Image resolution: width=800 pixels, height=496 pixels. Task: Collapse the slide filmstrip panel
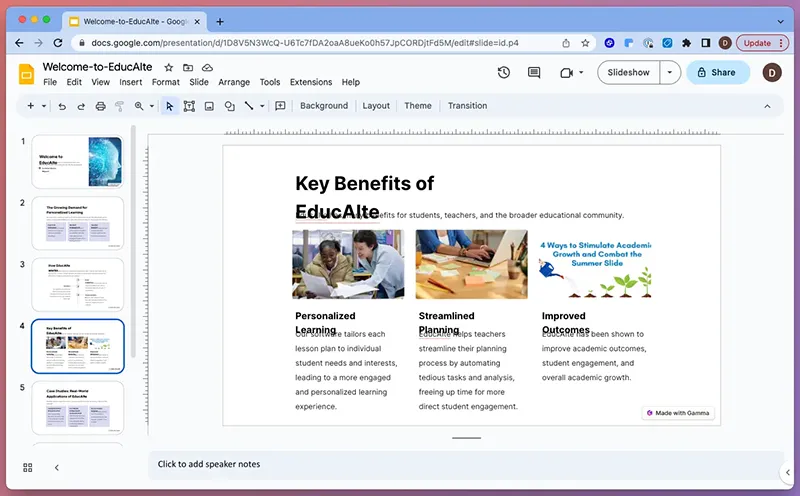tap(56, 467)
